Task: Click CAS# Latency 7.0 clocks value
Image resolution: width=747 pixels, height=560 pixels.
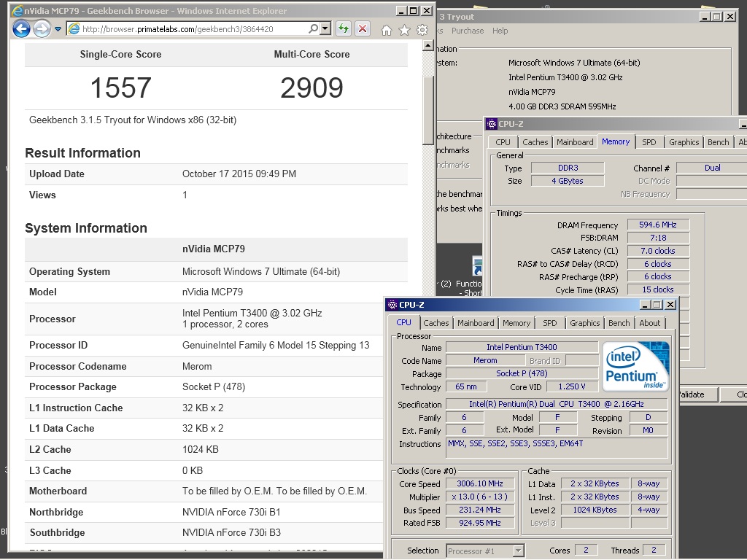Action: [x=658, y=251]
